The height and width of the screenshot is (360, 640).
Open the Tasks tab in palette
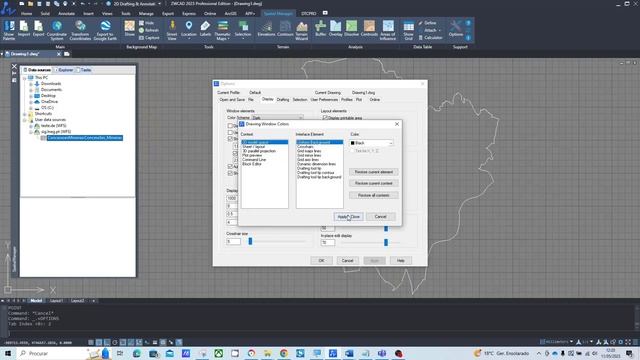pyautogui.click(x=84, y=70)
